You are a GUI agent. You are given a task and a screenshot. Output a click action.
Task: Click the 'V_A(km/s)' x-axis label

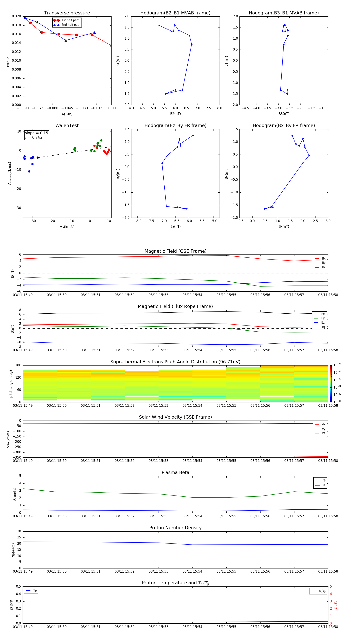coord(67,227)
